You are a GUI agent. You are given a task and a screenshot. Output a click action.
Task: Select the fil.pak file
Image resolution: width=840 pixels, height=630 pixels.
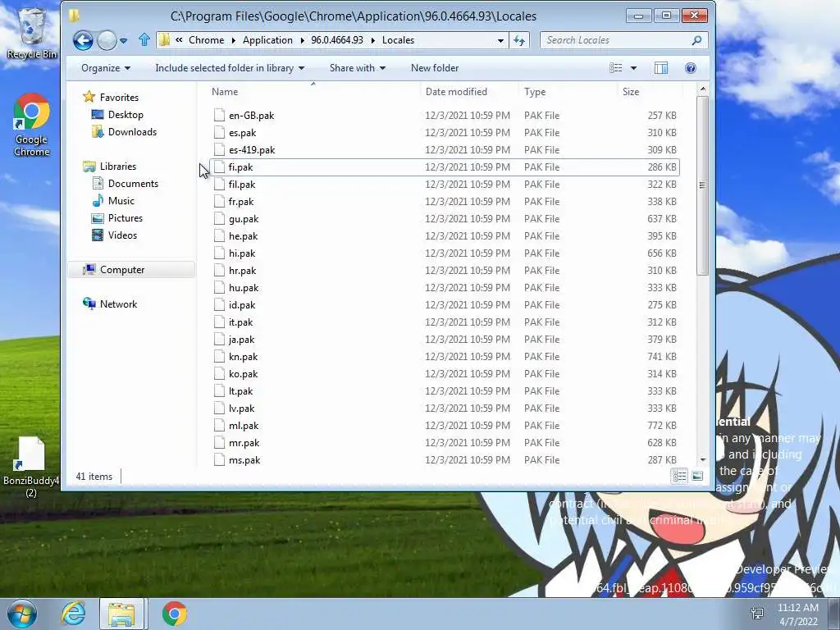coord(445,185)
